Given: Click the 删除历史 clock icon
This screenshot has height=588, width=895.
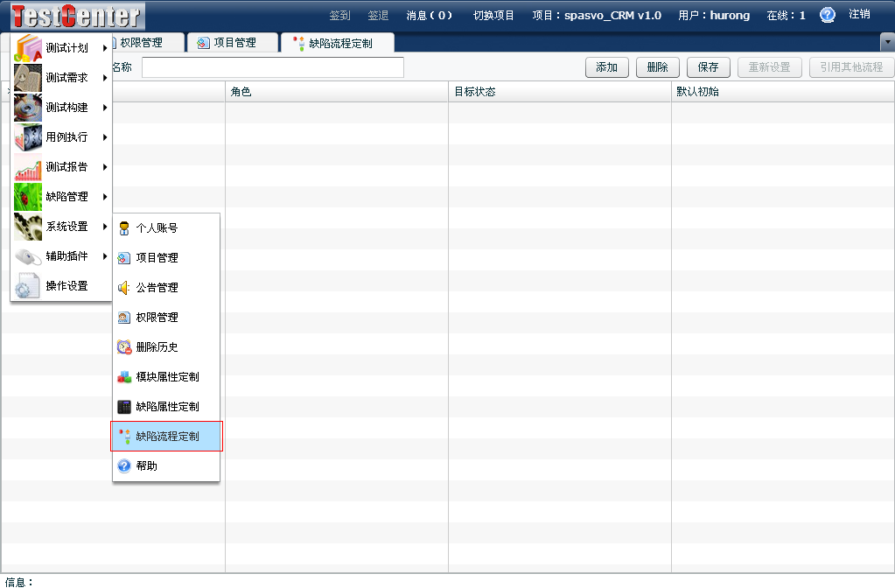Looking at the screenshot, I should (x=124, y=347).
